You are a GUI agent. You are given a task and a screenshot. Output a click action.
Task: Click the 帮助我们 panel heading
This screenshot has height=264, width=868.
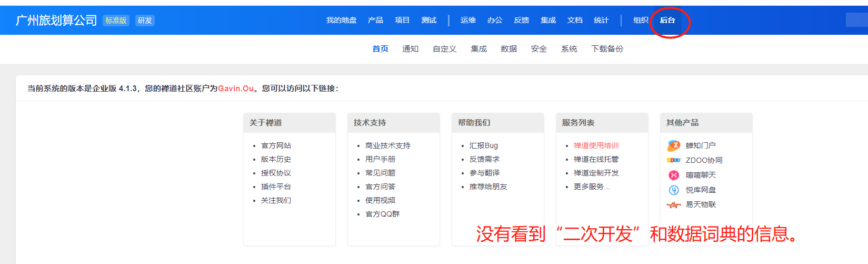pos(474,123)
